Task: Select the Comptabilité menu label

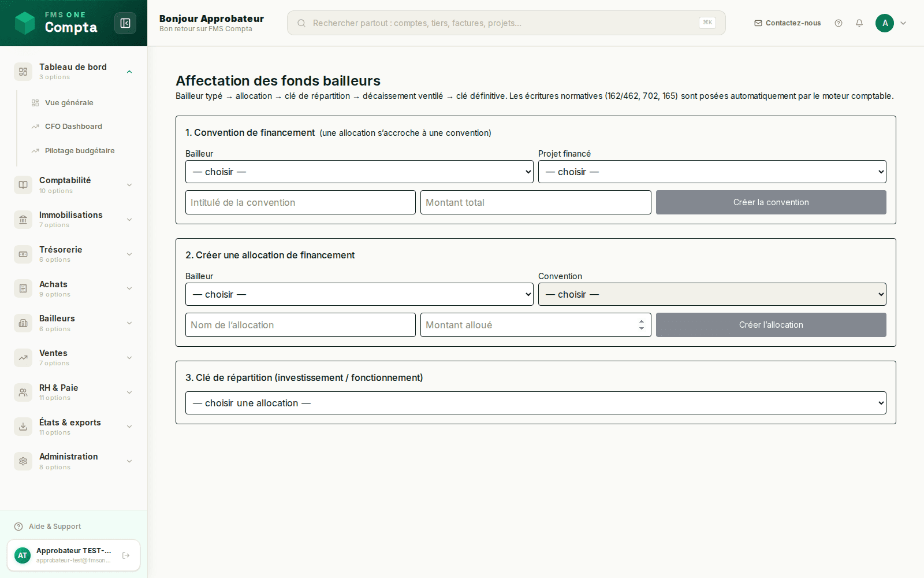Action: tap(65, 180)
